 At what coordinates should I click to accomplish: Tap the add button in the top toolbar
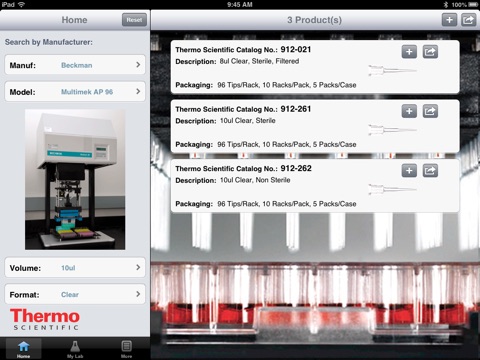click(x=449, y=20)
